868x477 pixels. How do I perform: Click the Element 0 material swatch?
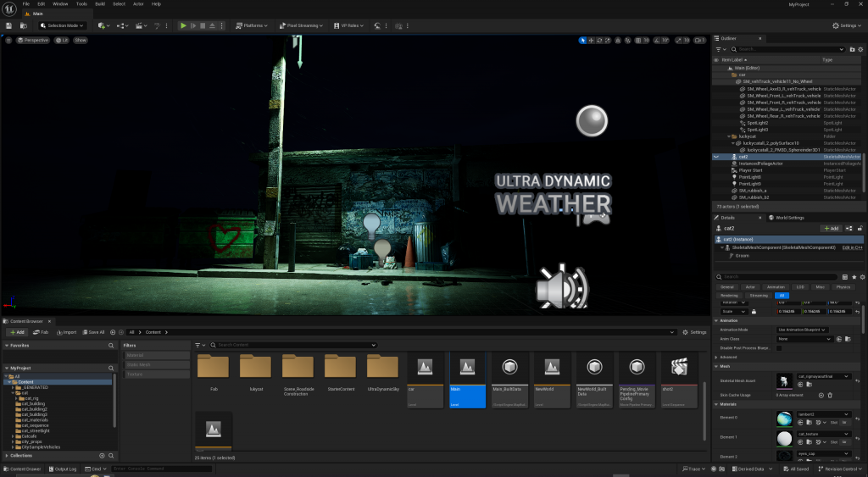click(x=784, y=419)
